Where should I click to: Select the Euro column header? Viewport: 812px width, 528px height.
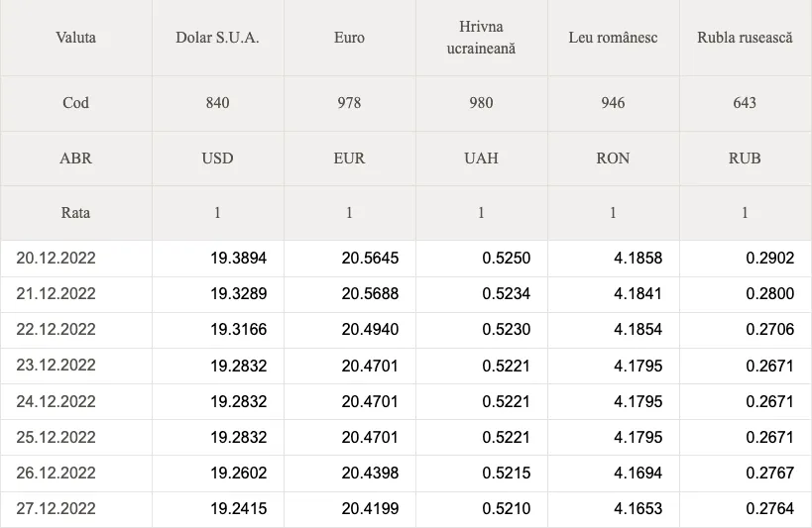point(350,38)
